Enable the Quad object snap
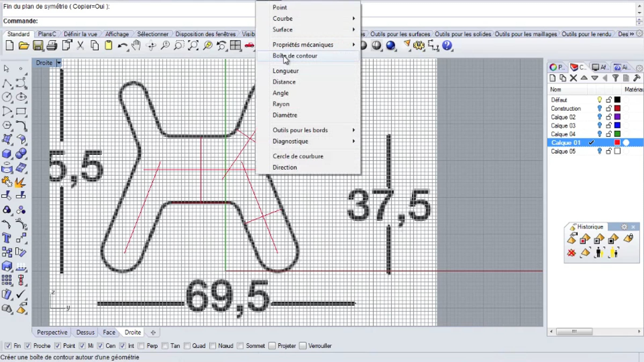Screen dimensions: 644x362 187,346
